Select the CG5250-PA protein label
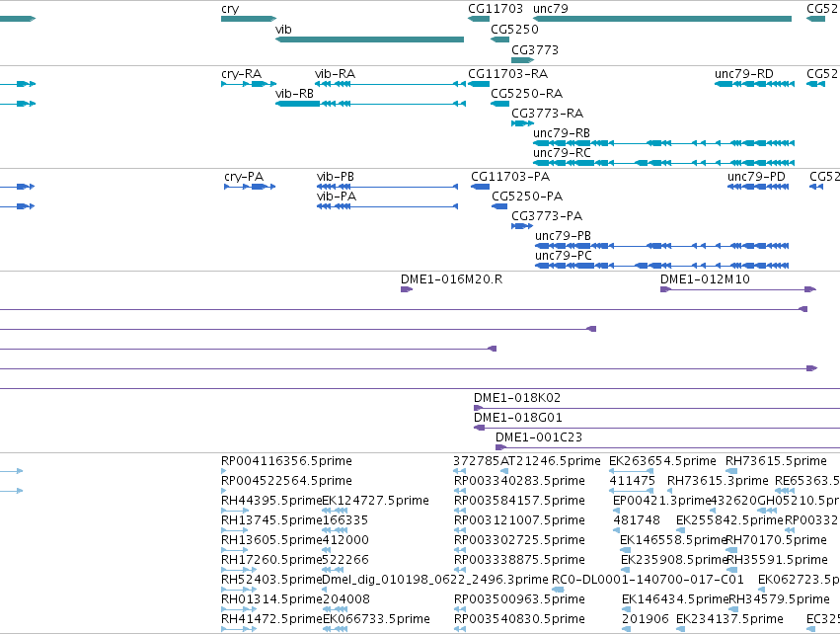Image resolution: width=840 pixels, height=634 pixels. pos(527,197)
